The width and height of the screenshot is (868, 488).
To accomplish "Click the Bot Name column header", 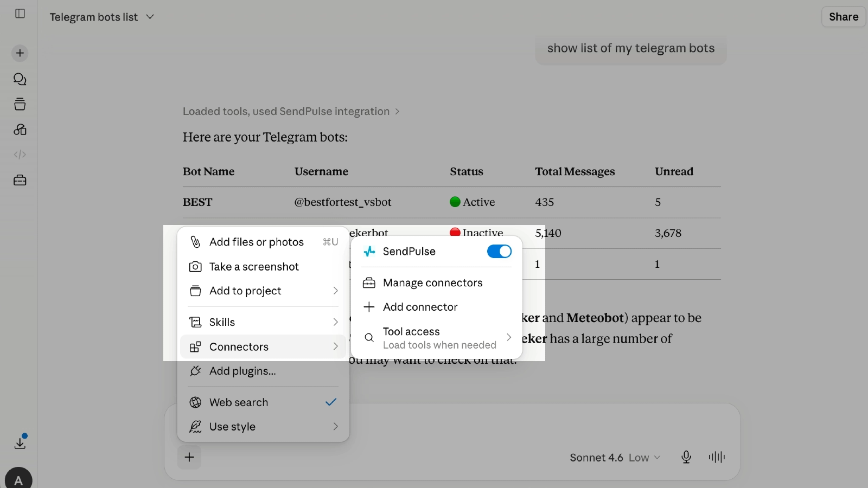I will [x=209, y=171].
